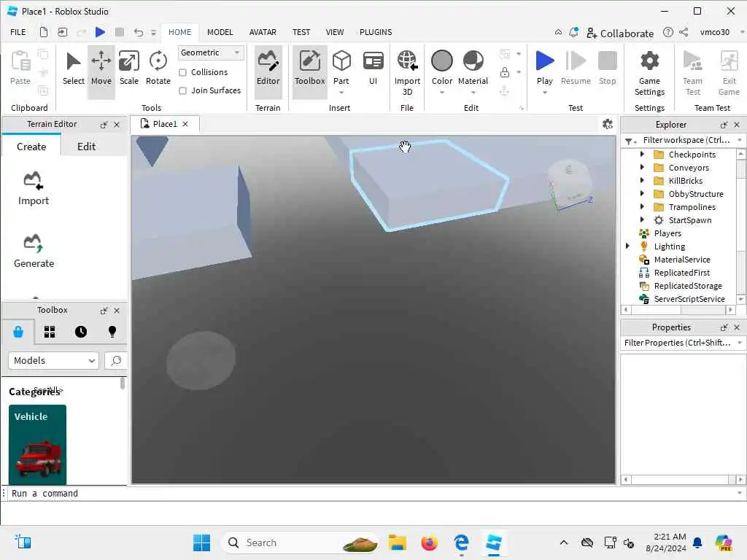Open the FILE menu
The height and width of the screenshot is (560, 747).
tap(18, 32)
